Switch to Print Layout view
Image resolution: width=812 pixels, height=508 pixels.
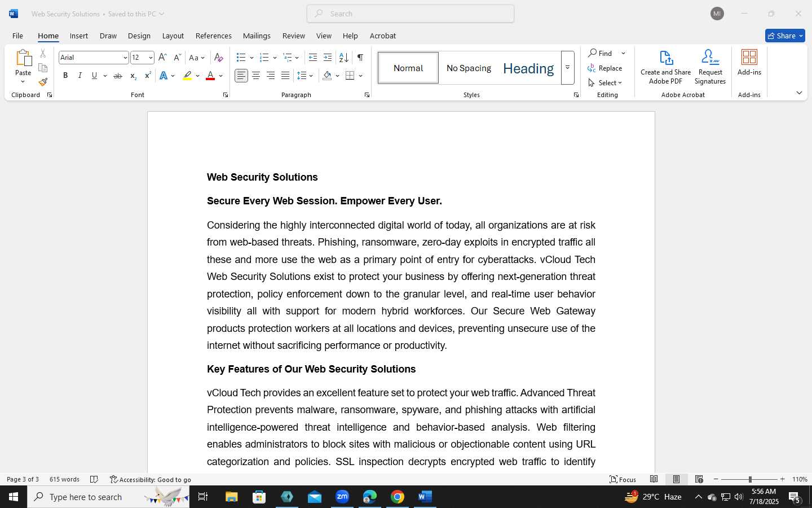point(676,479)
